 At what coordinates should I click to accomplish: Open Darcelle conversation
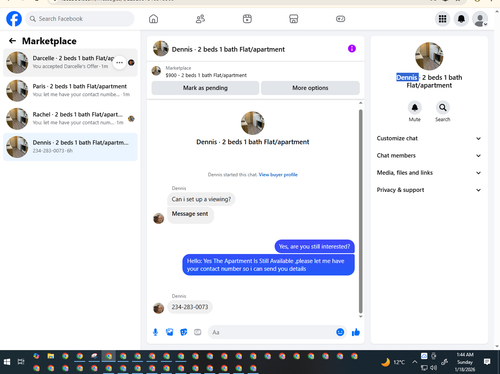pyautogui.click(x=70, y=62)
